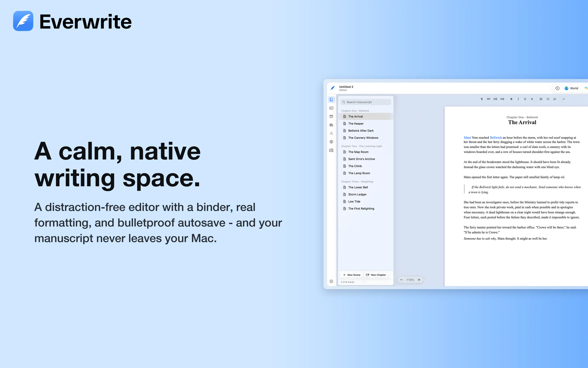Image resolution: width=588 pixels, height=368 pixels.
Task: Open the magic wand tools icon
Action: [331, 133]
